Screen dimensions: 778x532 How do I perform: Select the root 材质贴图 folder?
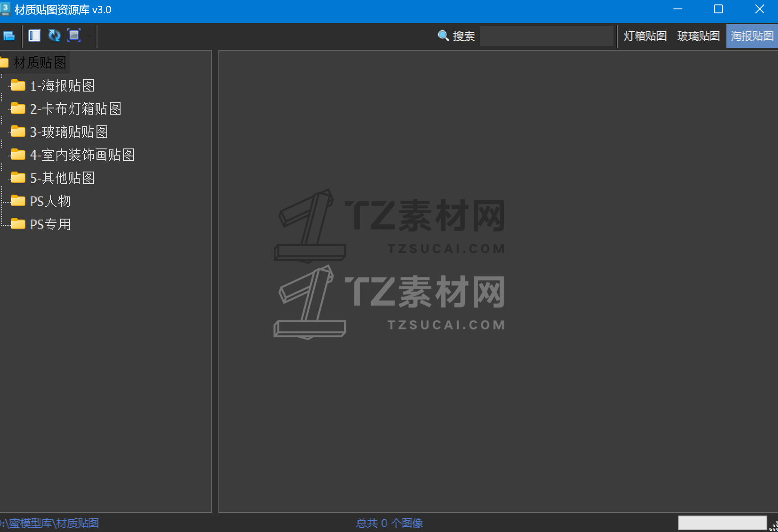(40, 62)
